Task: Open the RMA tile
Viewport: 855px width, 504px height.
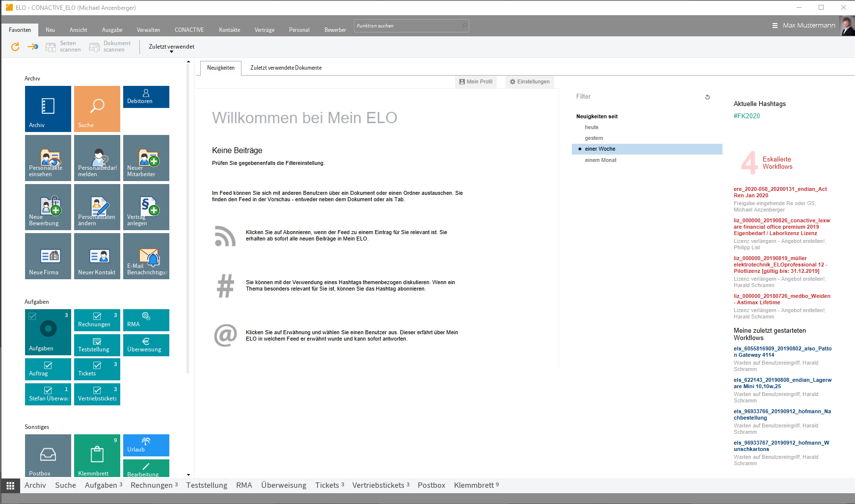Action: [146, 320]
